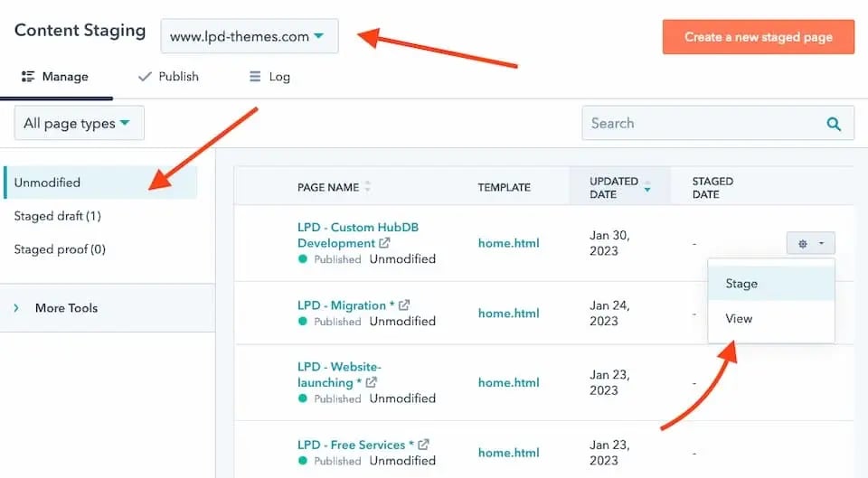The width and height of the screenshot is (868, 478).
Task: Switch to the Manage tab
Action: pyautogui.click(x=55, y=77)
